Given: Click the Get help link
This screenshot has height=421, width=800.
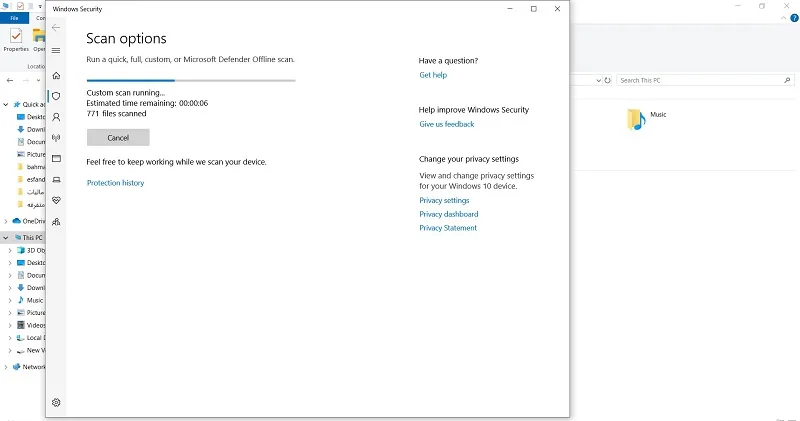Looking at the screenshot, I should pyautogui.click(x=433, y=75).
